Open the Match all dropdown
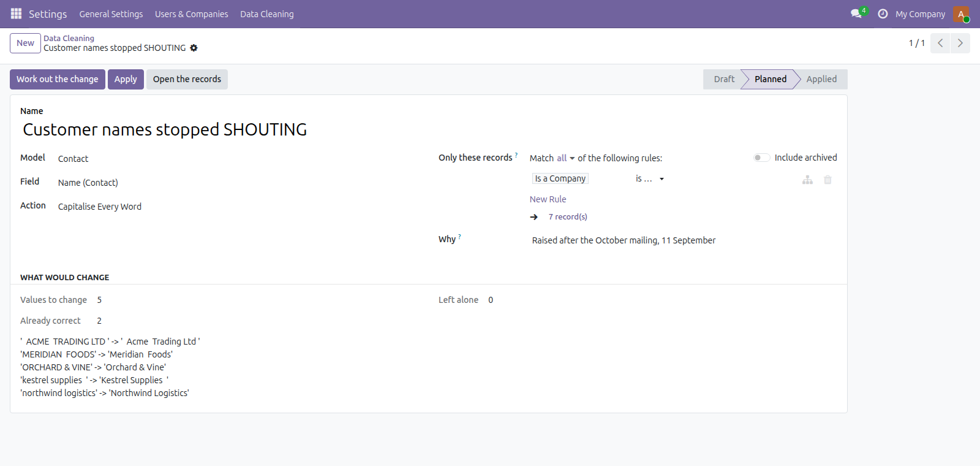Image resolution: width=980 pixels, height=466 pixels. 566,158
